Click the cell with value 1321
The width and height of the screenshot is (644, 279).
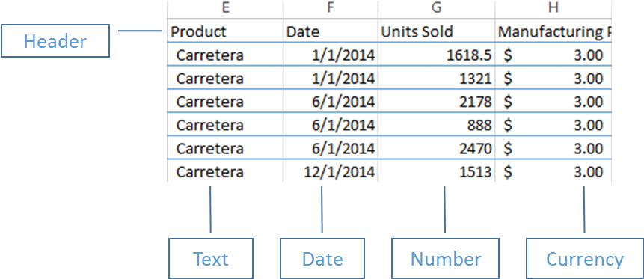[x=437, y=77]
